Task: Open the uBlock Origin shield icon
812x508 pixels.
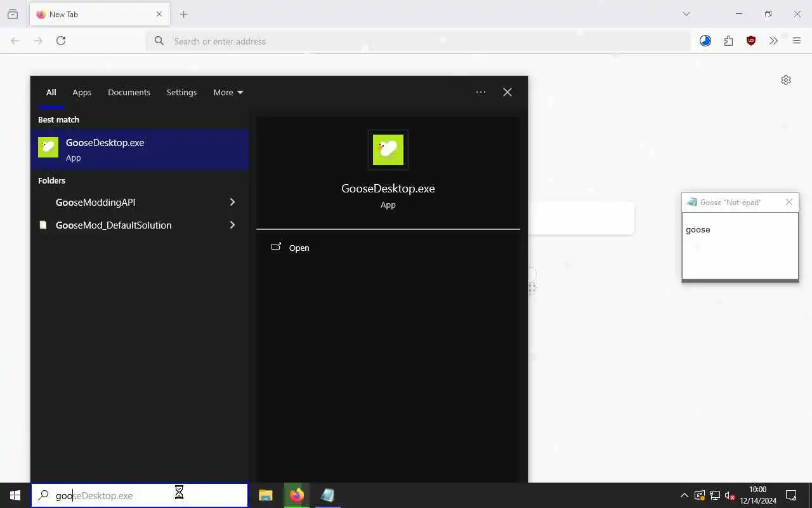Action: pyautogui.click(x=751, y=41)
